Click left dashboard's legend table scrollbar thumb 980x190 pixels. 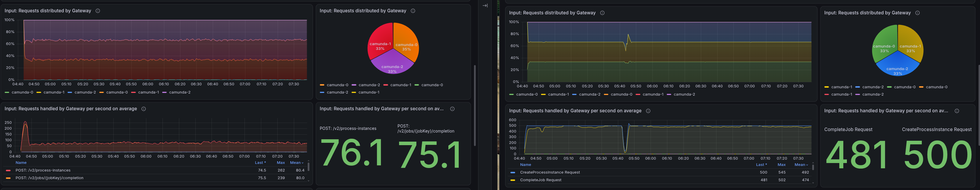tap(309, 167)
